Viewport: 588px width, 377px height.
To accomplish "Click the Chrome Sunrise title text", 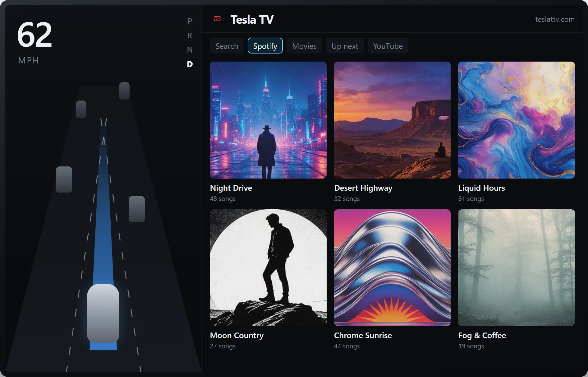I will tap(363, 335).
